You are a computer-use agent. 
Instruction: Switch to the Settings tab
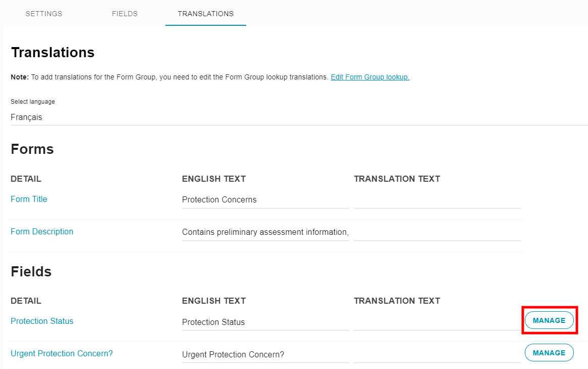pyautogui.click(x=44, y=14)
